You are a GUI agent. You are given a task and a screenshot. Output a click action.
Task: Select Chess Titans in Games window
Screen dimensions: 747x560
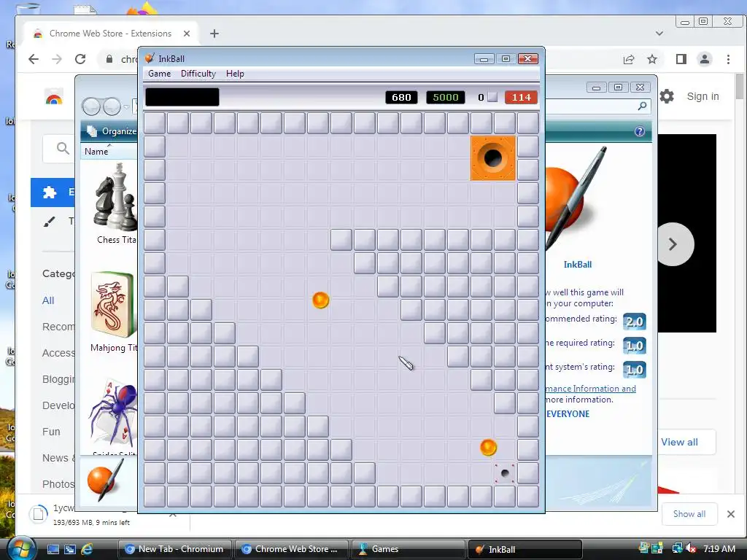pos(116,203)
